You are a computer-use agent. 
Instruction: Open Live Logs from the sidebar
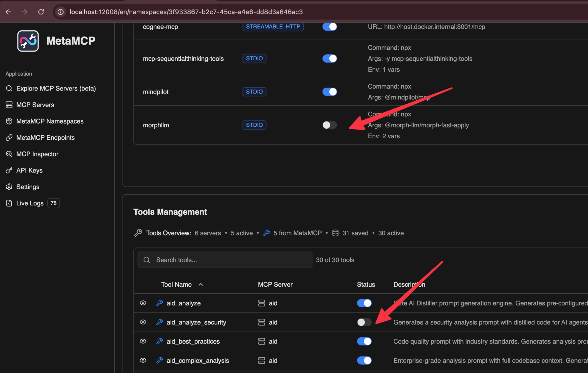click(30, 203)
